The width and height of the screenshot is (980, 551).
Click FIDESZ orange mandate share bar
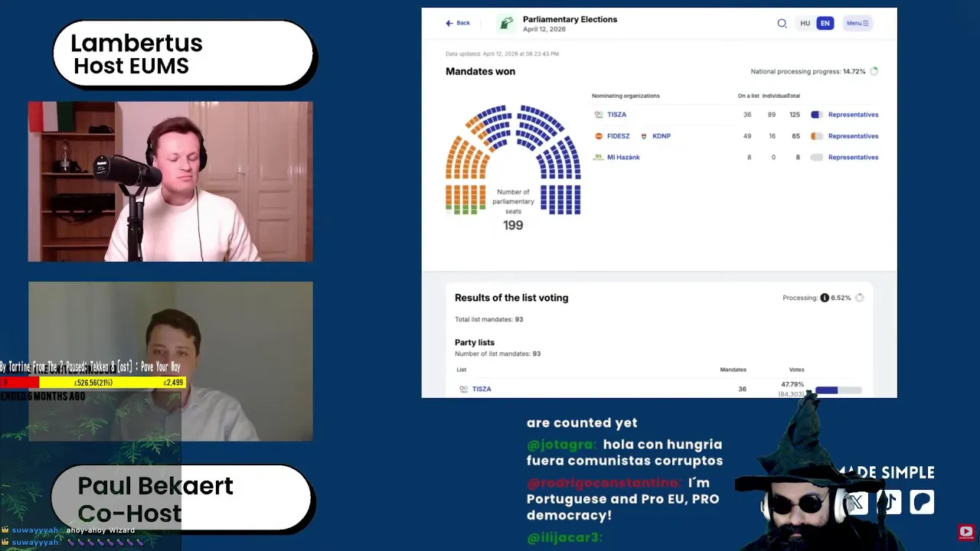pos(817,136)
